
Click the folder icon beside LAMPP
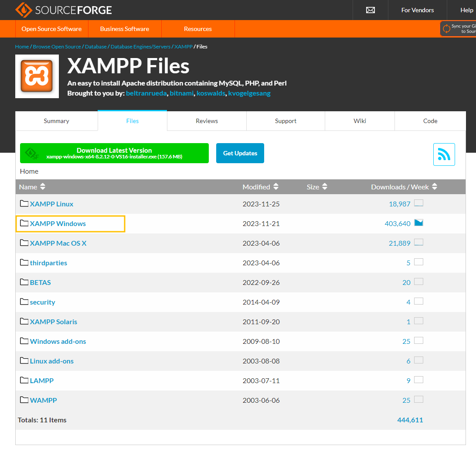[24, 380]
